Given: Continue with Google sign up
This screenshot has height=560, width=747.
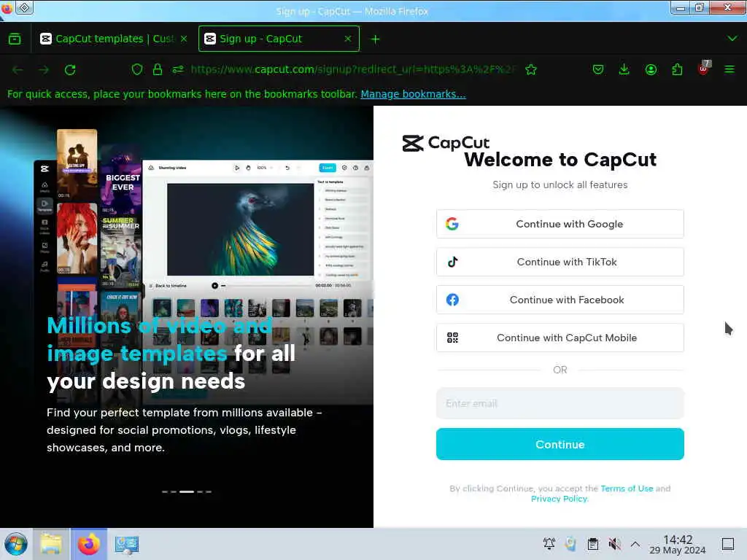Looking at the screenshot, I should pyautogui.click(x=560, y=224).
